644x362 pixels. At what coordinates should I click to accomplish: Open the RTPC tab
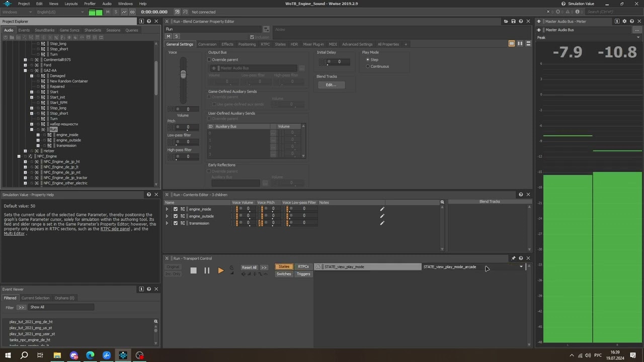pyautogui.click(x=265, y=44)
